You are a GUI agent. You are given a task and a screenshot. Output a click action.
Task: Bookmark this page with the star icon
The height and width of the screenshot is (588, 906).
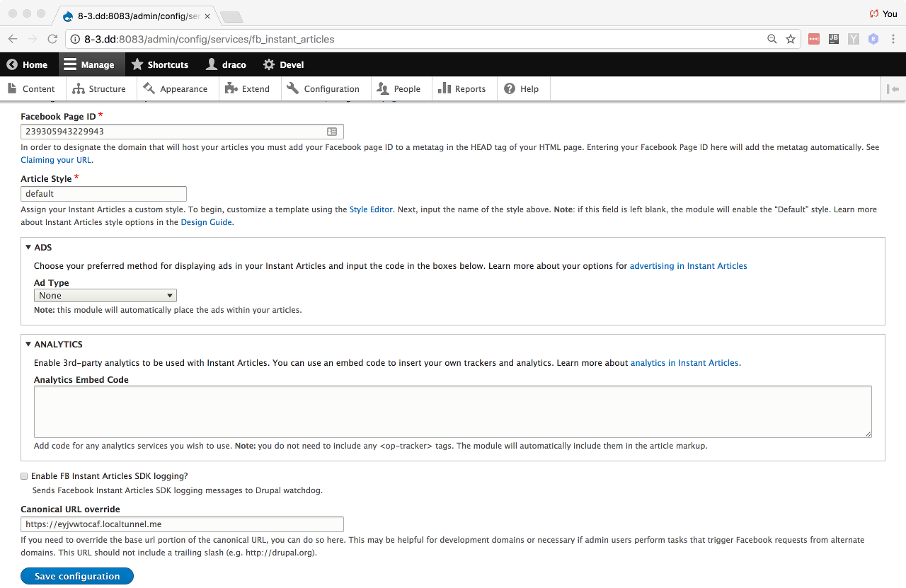791,39
